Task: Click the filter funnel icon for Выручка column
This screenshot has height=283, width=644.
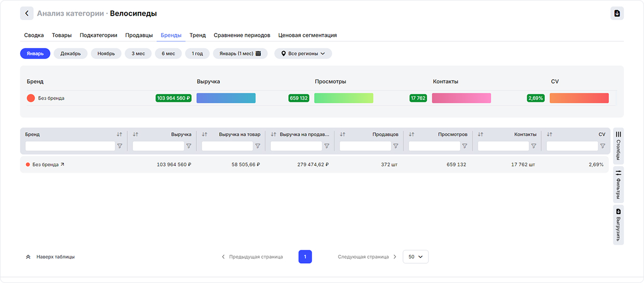Action: click(x=189, y=146)
